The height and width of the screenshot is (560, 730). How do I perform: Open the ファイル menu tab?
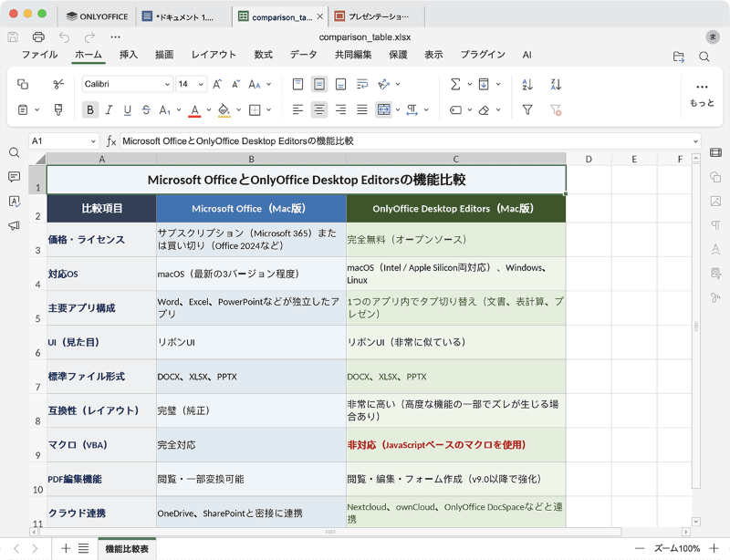(39, 55)
